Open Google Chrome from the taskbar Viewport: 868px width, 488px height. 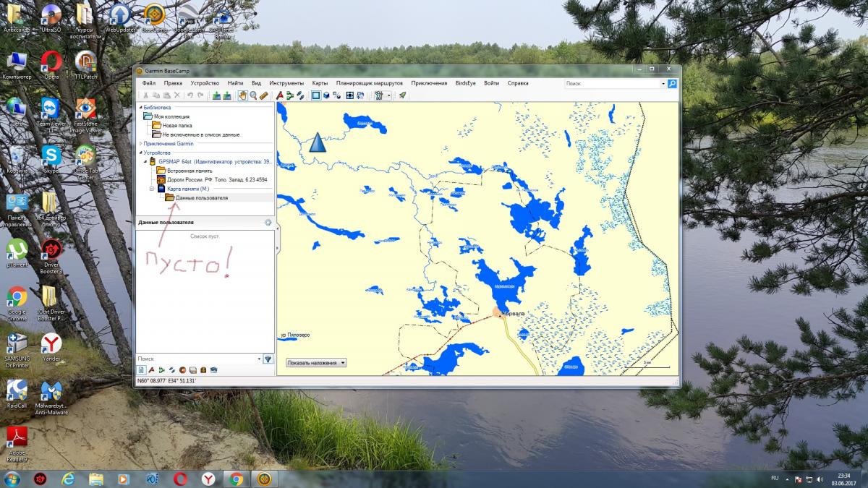(236, 479)
